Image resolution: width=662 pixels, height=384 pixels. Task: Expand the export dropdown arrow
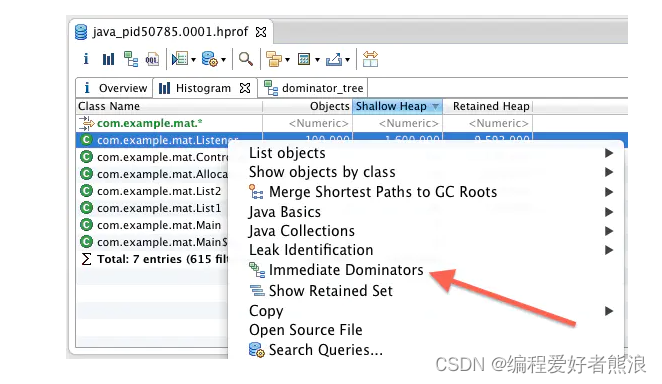tap(347, 60)
